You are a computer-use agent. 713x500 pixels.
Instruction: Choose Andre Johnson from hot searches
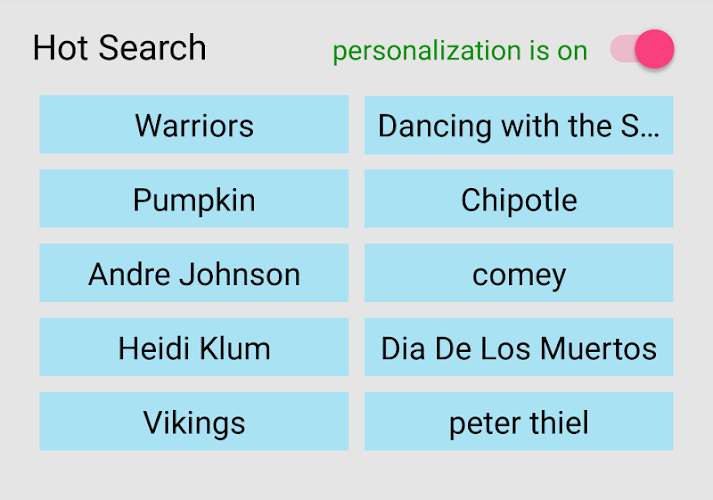[x=194, y=273]
